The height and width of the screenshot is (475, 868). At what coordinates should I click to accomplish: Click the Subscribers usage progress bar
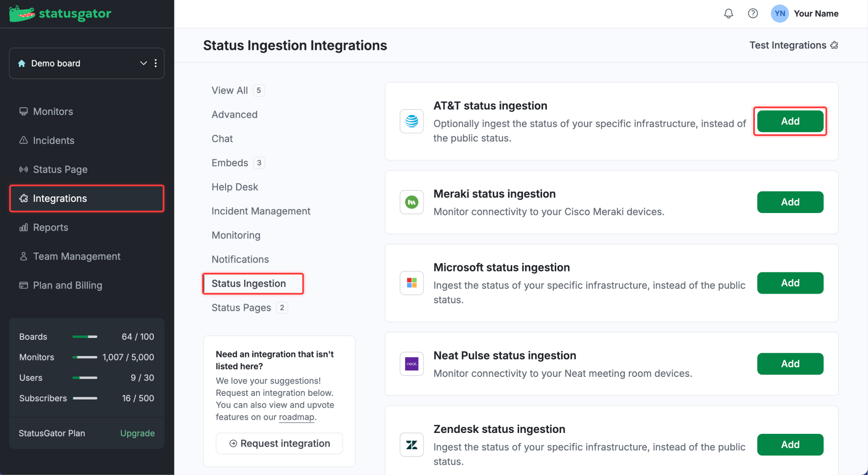85,398
